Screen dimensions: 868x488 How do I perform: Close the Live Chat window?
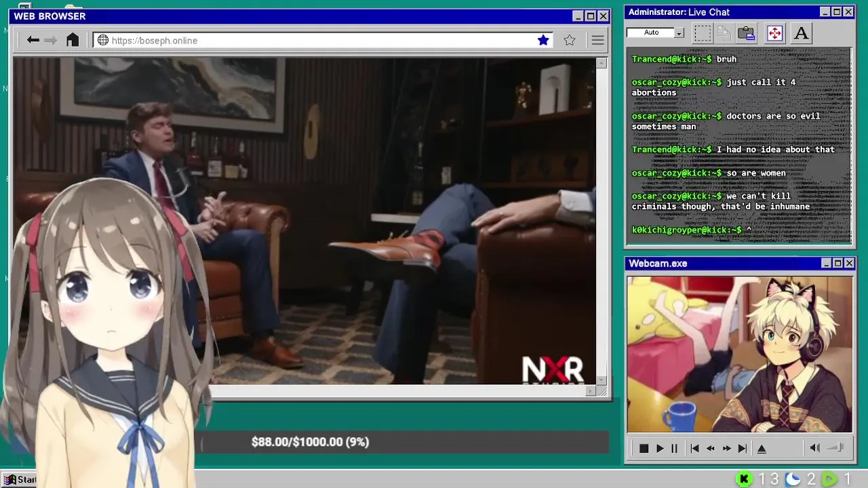tap(848, 12)
